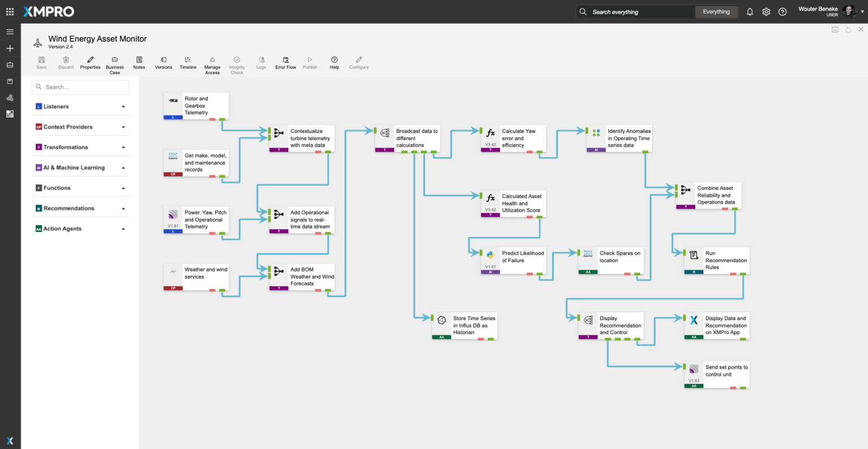Click the Save toolbar icon

[x=41, y=62]
